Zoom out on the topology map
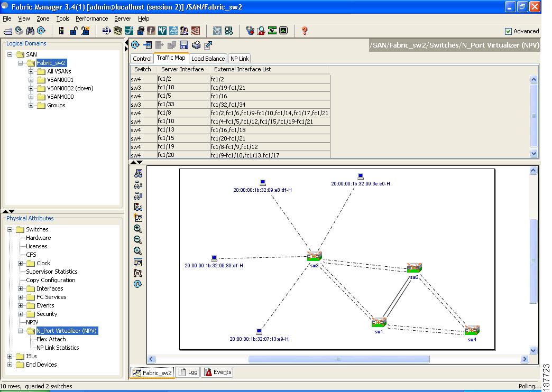 137,240
